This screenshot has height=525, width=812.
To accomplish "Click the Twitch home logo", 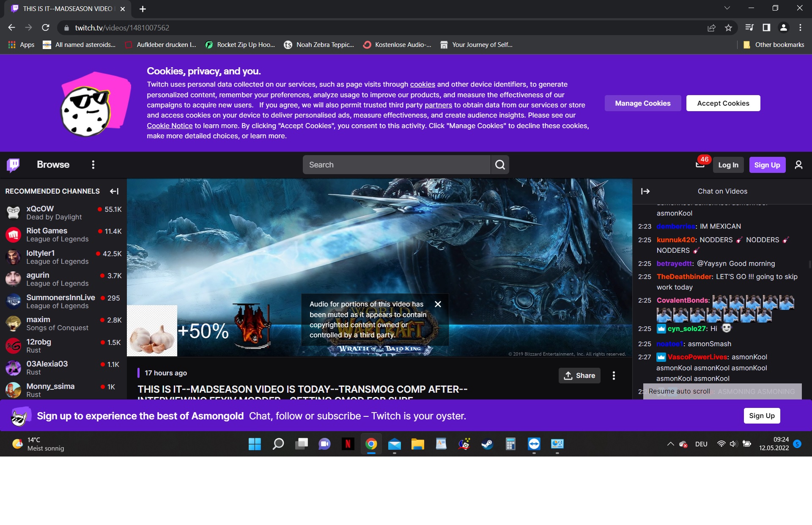I will 13,165.
